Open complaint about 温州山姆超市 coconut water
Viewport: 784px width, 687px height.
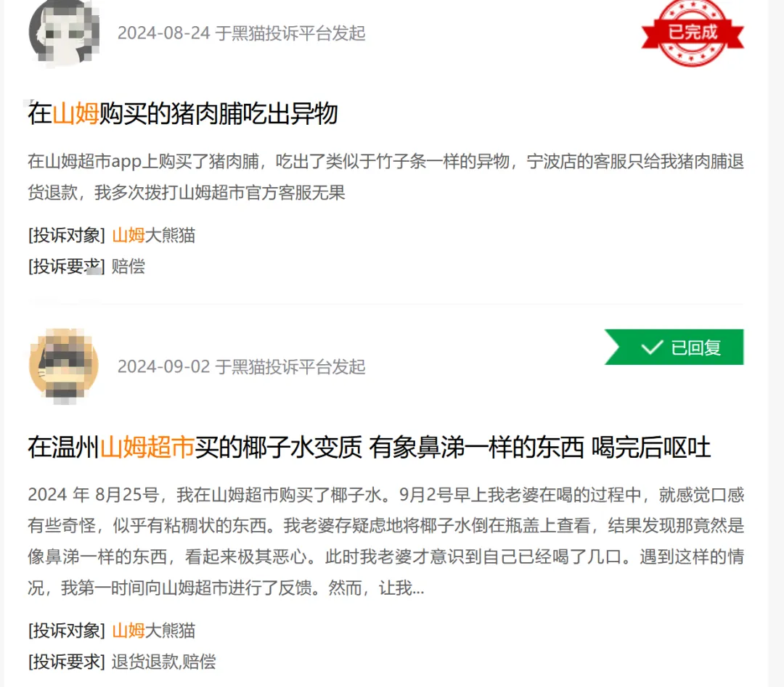[369, 447]
